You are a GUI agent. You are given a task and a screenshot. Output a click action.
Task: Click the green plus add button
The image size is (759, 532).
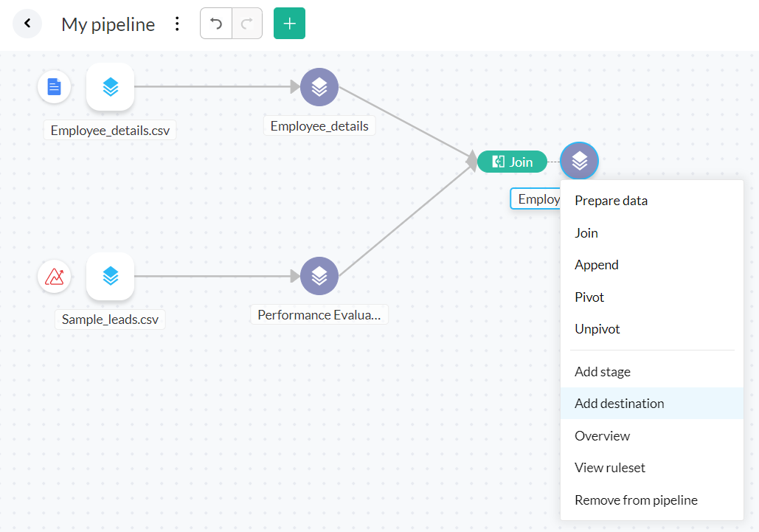(x=289, y=23)
